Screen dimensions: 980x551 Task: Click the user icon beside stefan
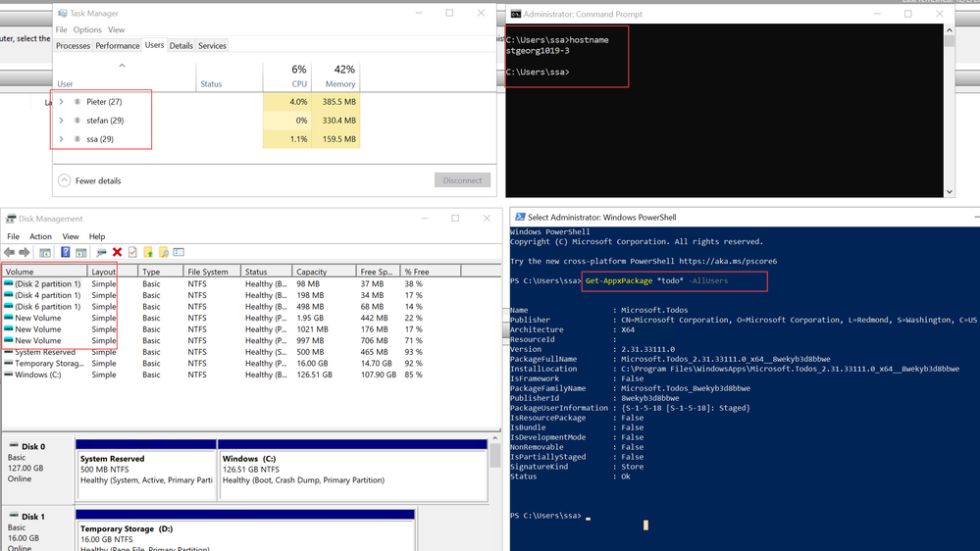pyautogui.click(x=77, y=120)
